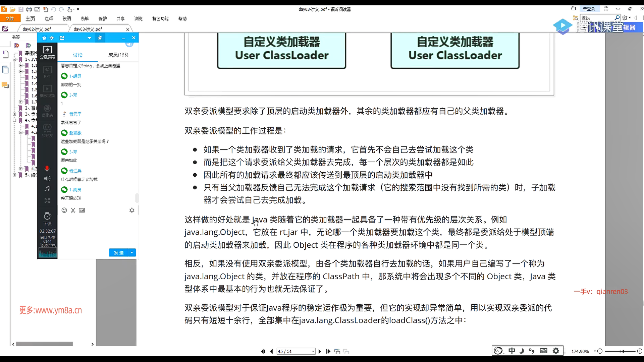
Task: Click the 发送 send button
Action: point(118,252)
